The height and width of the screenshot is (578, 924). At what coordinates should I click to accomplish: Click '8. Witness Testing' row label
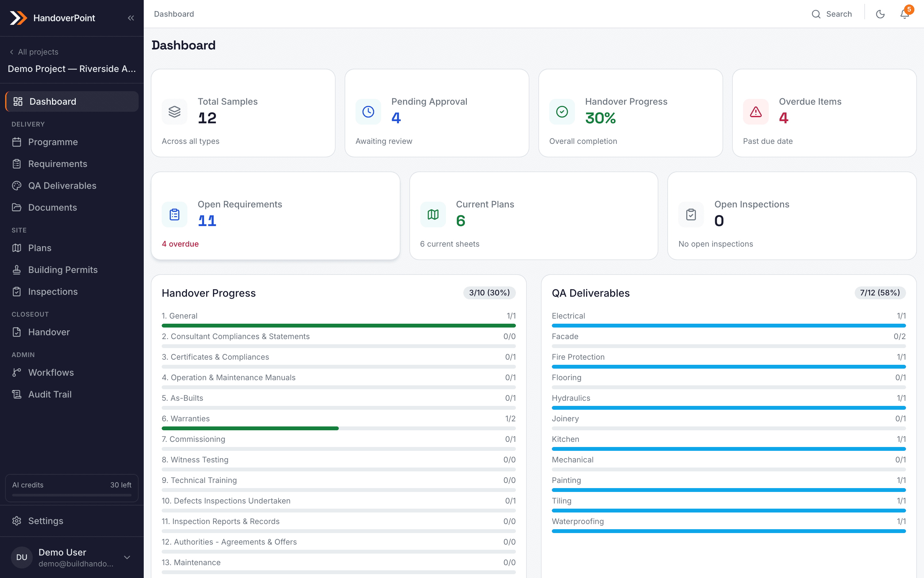(x=195, y=460)
